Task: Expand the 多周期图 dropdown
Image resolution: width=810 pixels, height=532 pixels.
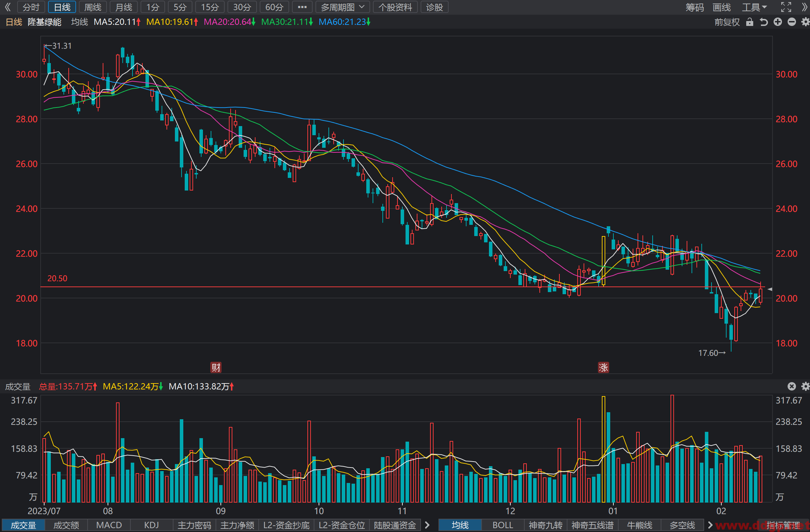Action: (x=342, y=7)
